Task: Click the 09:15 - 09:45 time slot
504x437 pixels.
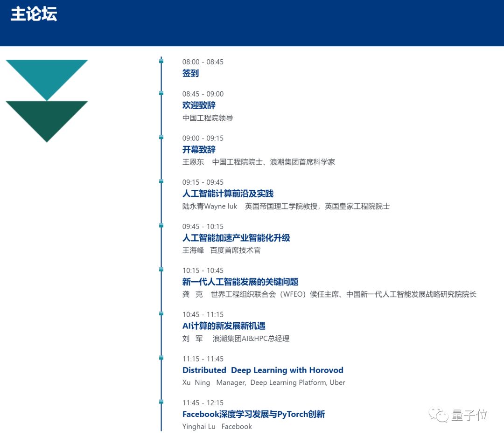Action: click(203, 182)
